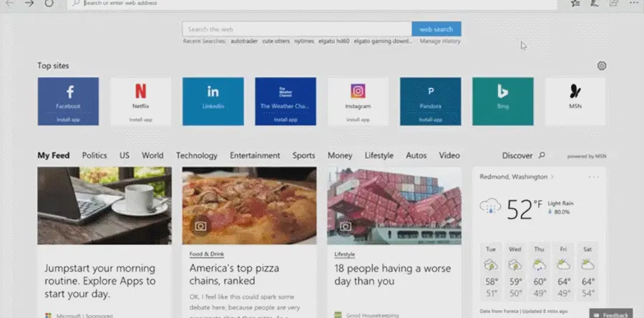Switch to the Technology tab
The height and width of the screenshot is (318, 644).
click(197, 156)
